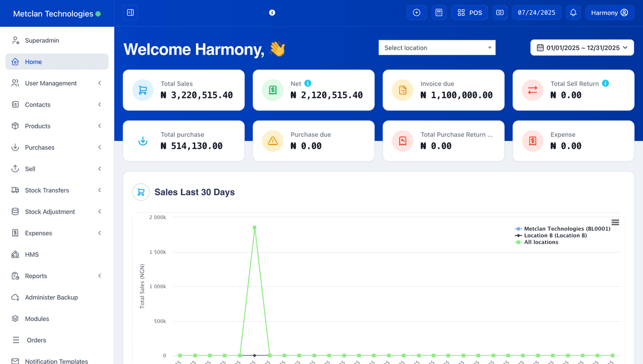Viewport: 643px width, 364px height.
Task: Collapse the sidebar using the panel icon
Action: coord(130,12)
